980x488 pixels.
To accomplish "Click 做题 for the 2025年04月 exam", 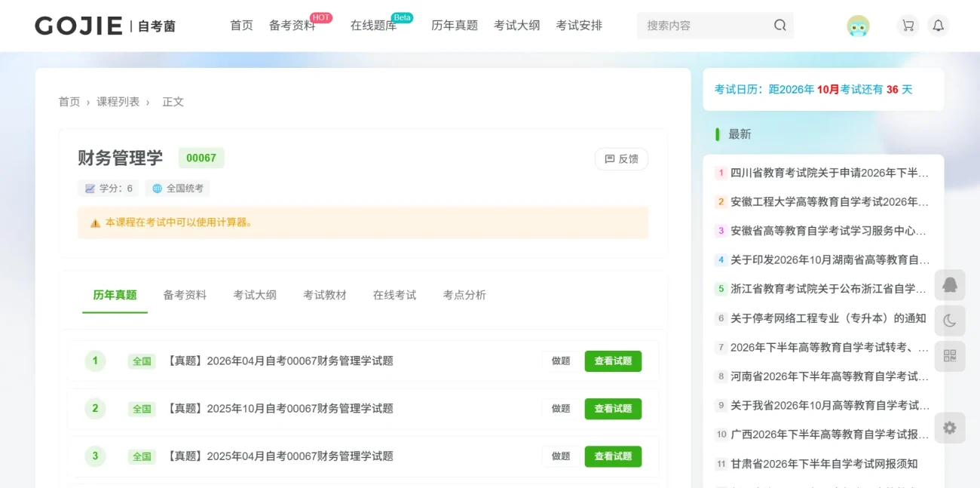I will coord(561,456).
